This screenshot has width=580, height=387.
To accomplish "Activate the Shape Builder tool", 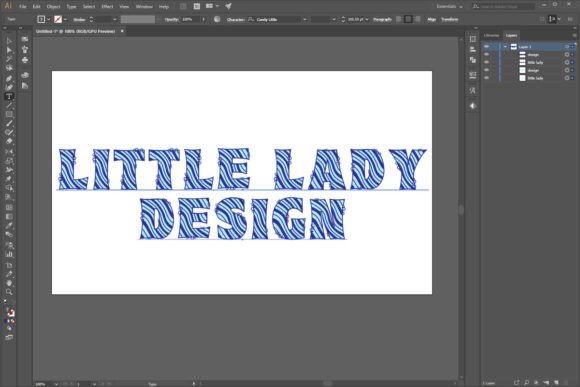I will pos(9,188).
